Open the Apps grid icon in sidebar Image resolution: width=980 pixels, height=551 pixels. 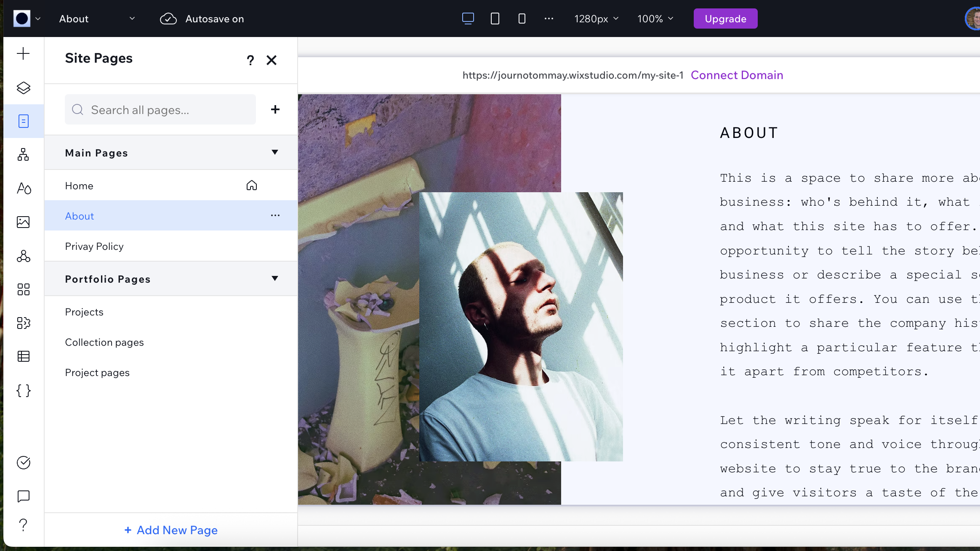point(23,289)
